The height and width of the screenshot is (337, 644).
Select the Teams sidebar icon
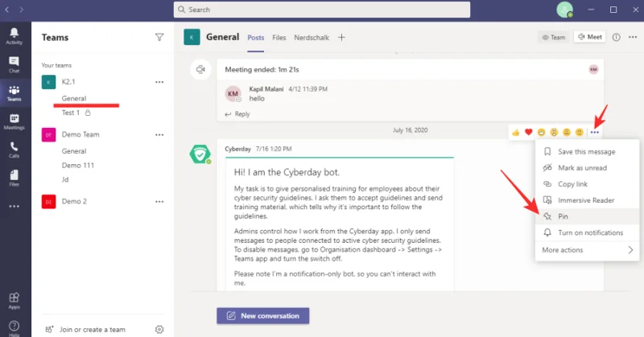[14, 93]
